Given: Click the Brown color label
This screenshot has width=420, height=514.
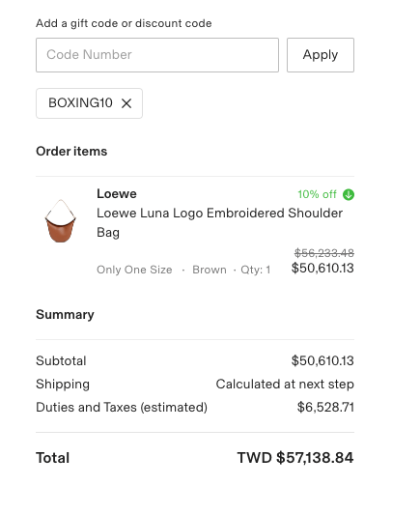Looking at the screenshot, I should (x=210, y=270).
